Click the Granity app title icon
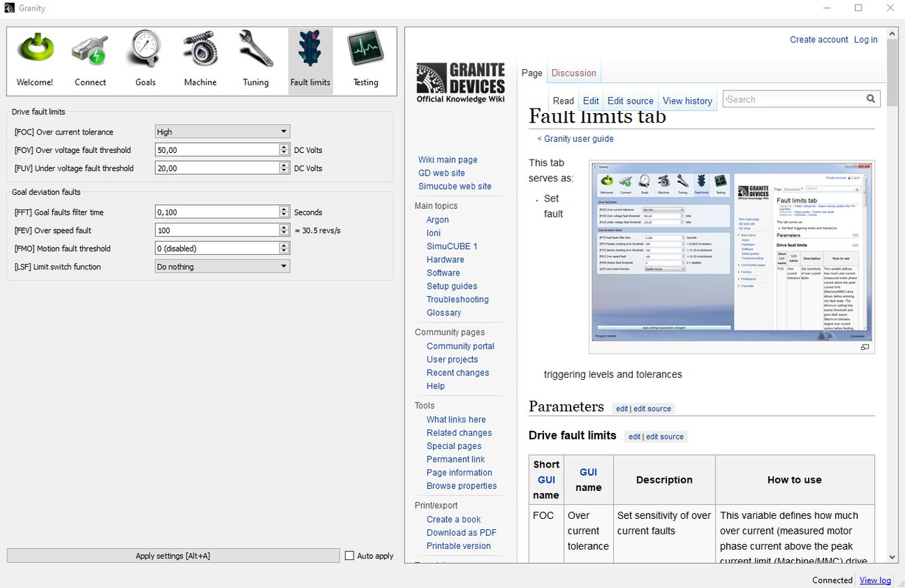The image size is (905, 588). (9, 8)
